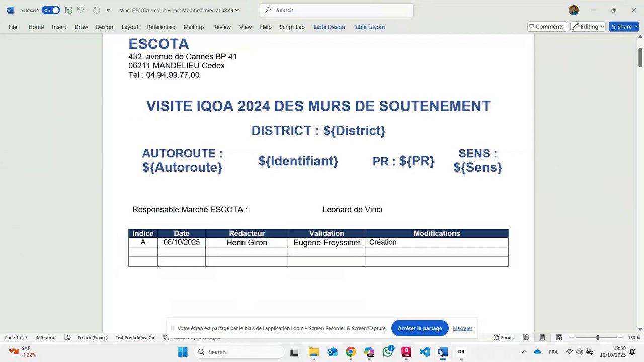Enable Focus mode
Viewport: 644px width, 362px height.
pyautogui.click(x=503, y=337)
